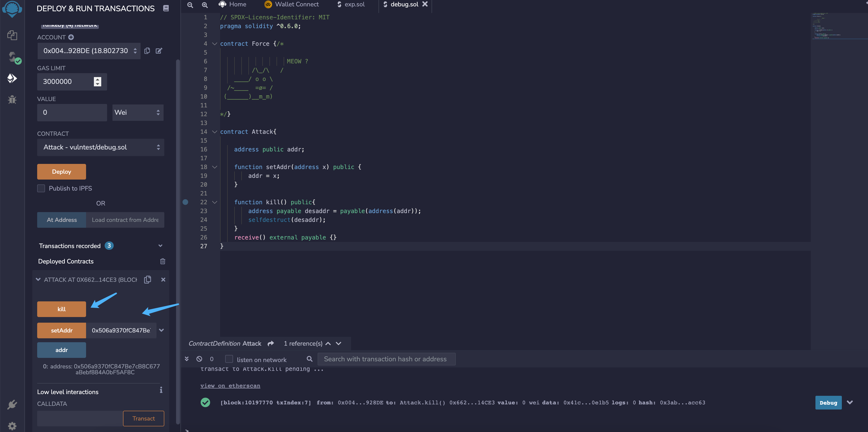Go to next reference arrow
868x432 pixels.
[339, 343]
